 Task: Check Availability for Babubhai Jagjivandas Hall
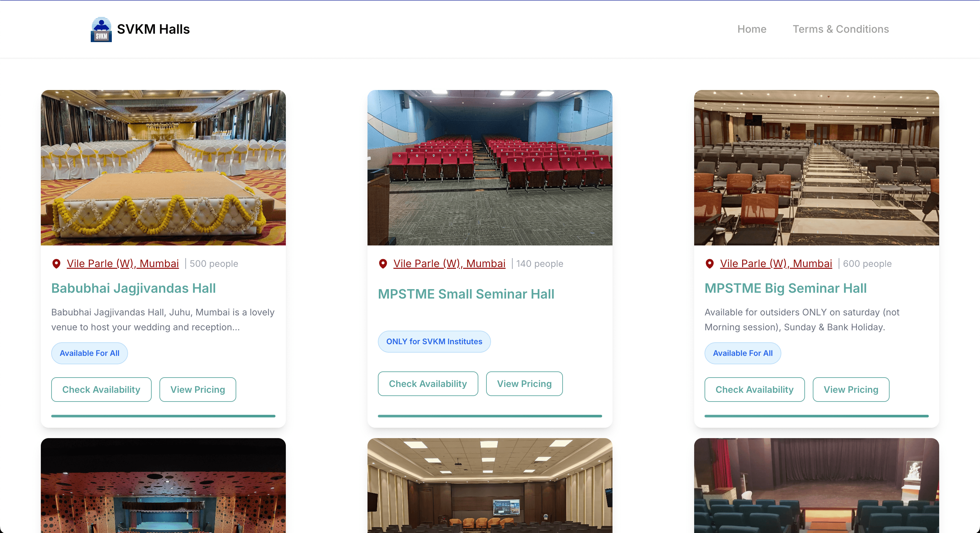click(x=101, y=389)
